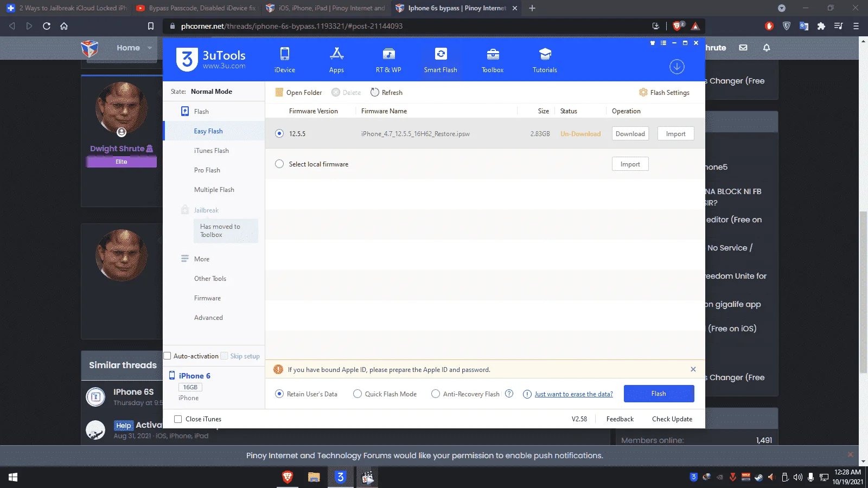The height and width of the screenshot is (488, 868).
Task: Click Check Update in 3uTools footer
Action: tap(672, 419)
